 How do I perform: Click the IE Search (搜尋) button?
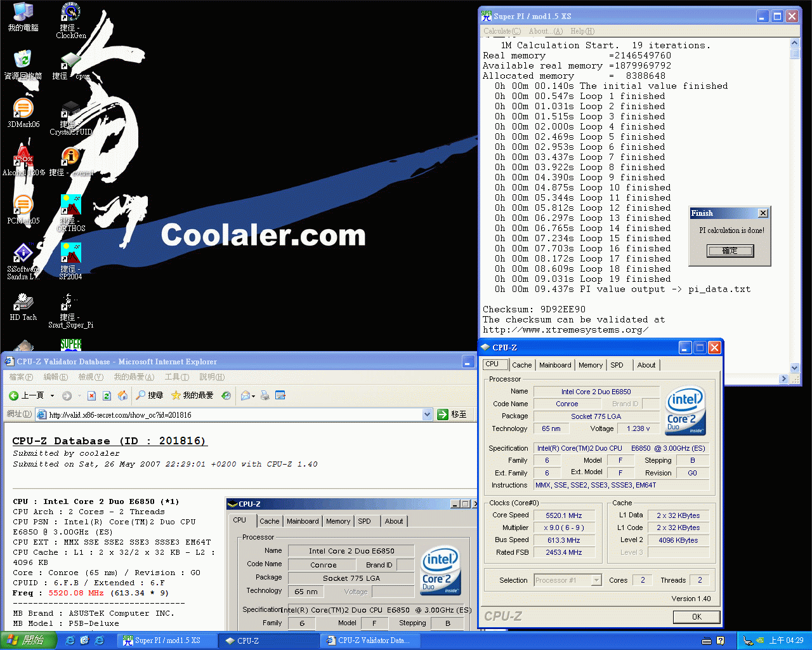click(x=150, y=395)
